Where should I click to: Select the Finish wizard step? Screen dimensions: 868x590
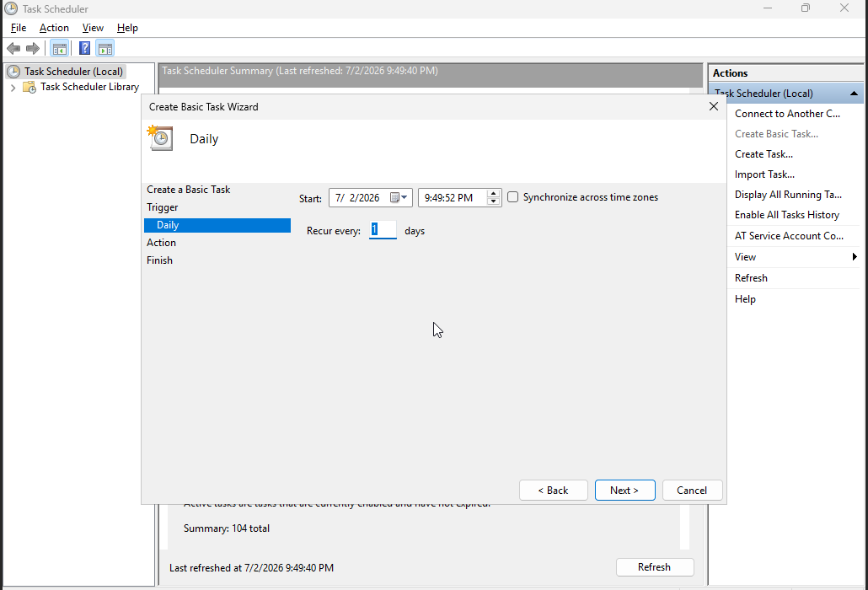click(159, 260)
